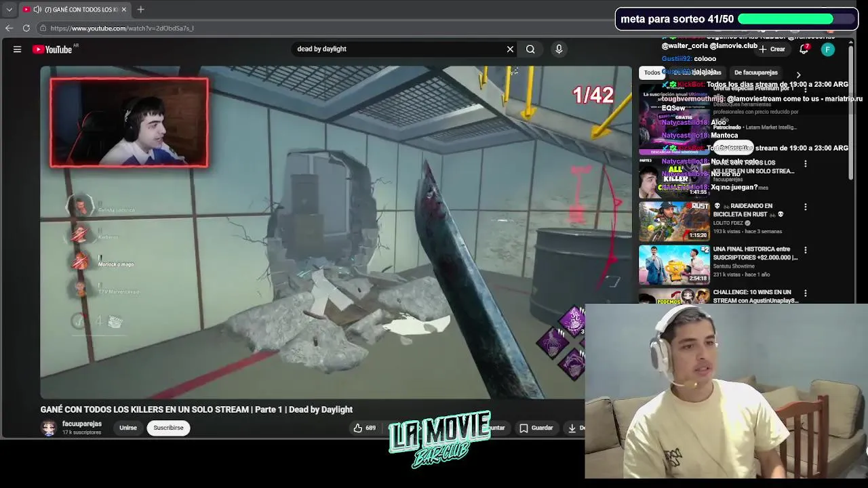Open UNA FINAL HISTORICA video thumbnail
This screenshot has height=488, width=868.
[674, 264]
